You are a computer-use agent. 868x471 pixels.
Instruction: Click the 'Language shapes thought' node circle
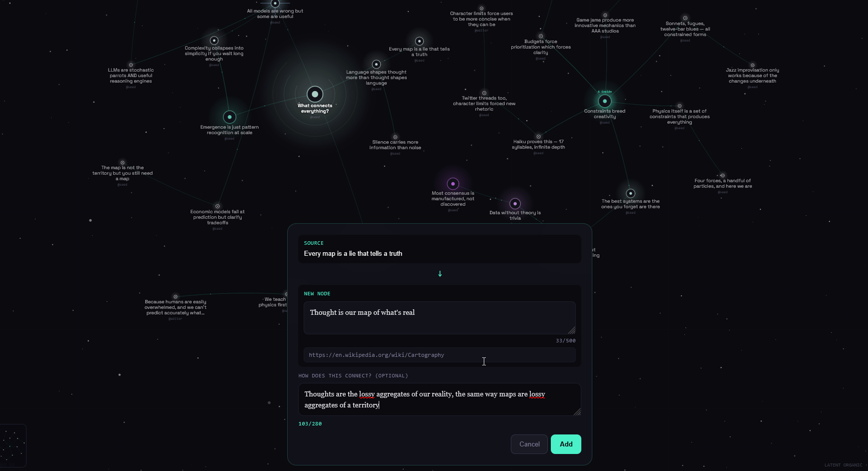(x=376, y=64)
